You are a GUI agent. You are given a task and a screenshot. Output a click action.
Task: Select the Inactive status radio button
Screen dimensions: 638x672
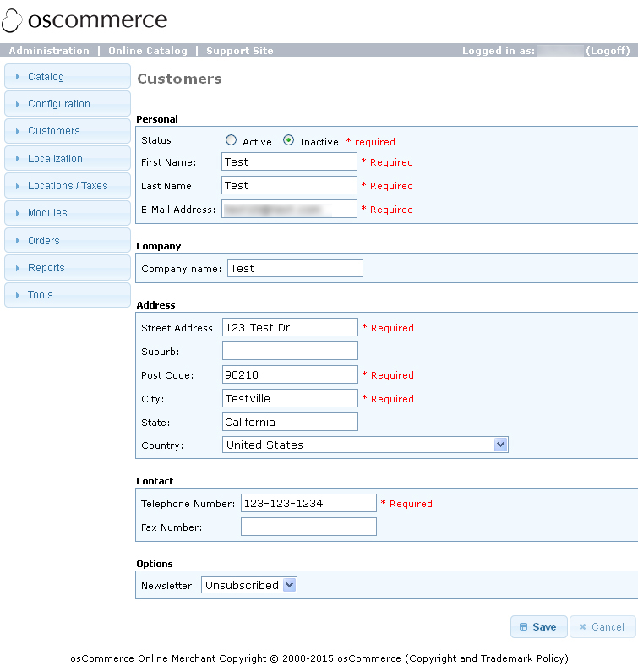click(x=289, y=141)
